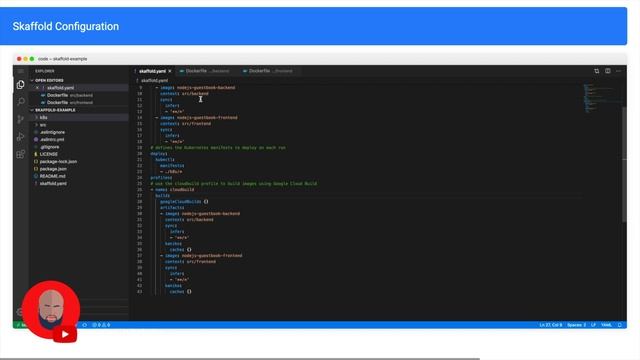Select Dockerfile src/backend in Open Editors
This screenshot has height=360, width=640.
tap(79, 95)
